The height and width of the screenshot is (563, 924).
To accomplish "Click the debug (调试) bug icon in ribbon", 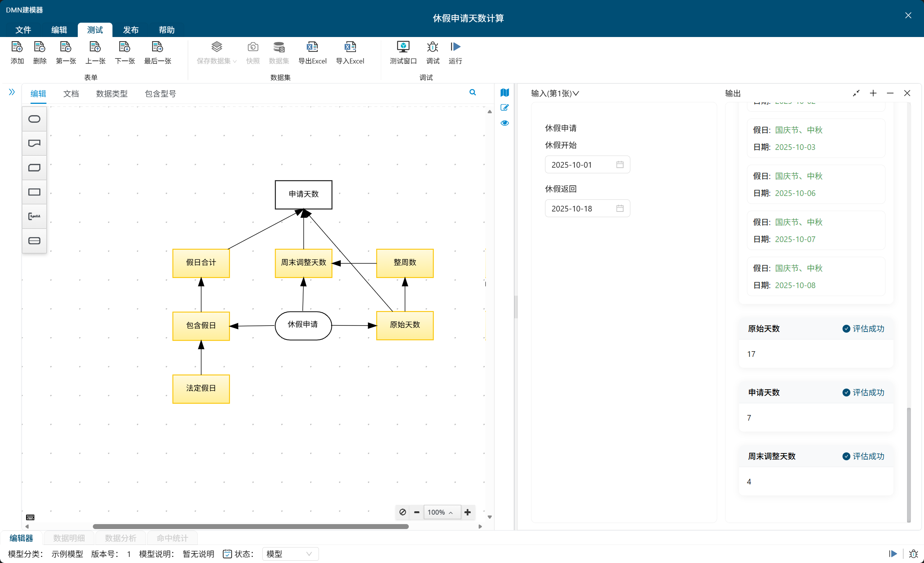I will click(x=433, y=47).
